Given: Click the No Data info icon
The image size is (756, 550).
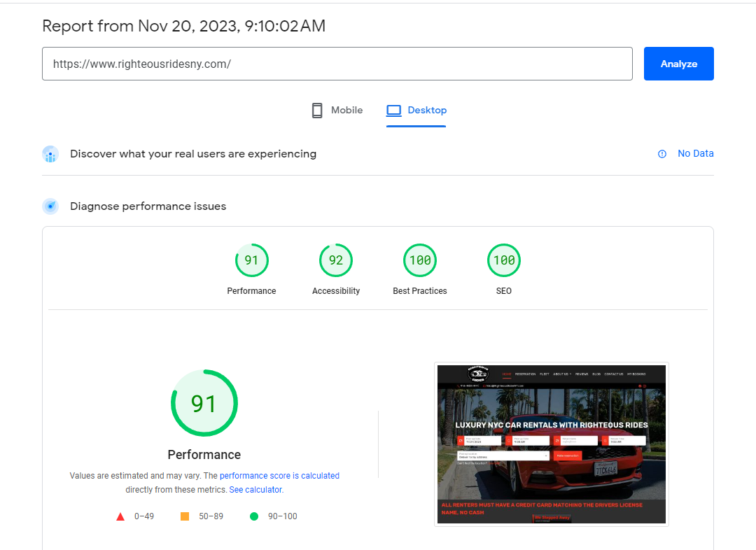Looking at the screenshot, I should coord(662,154).
